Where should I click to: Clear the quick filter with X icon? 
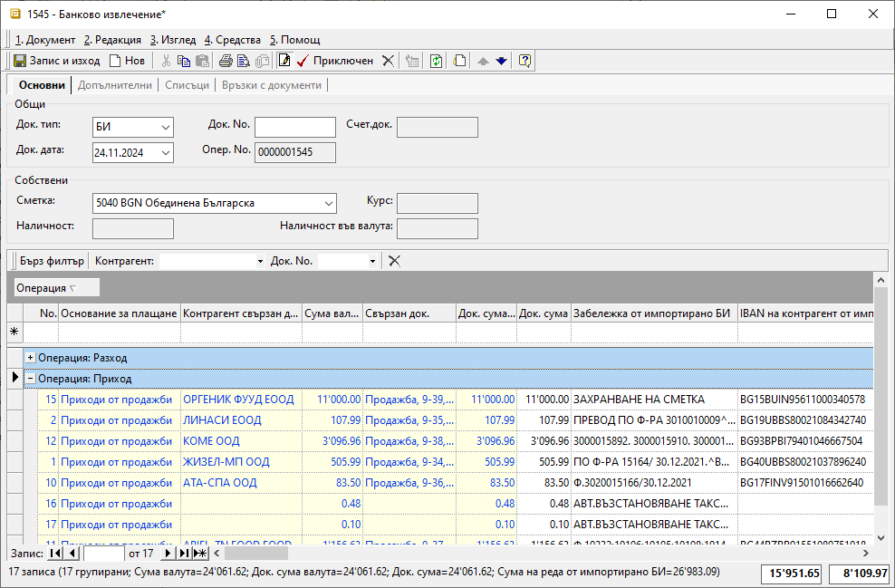[x=394, y=261]
